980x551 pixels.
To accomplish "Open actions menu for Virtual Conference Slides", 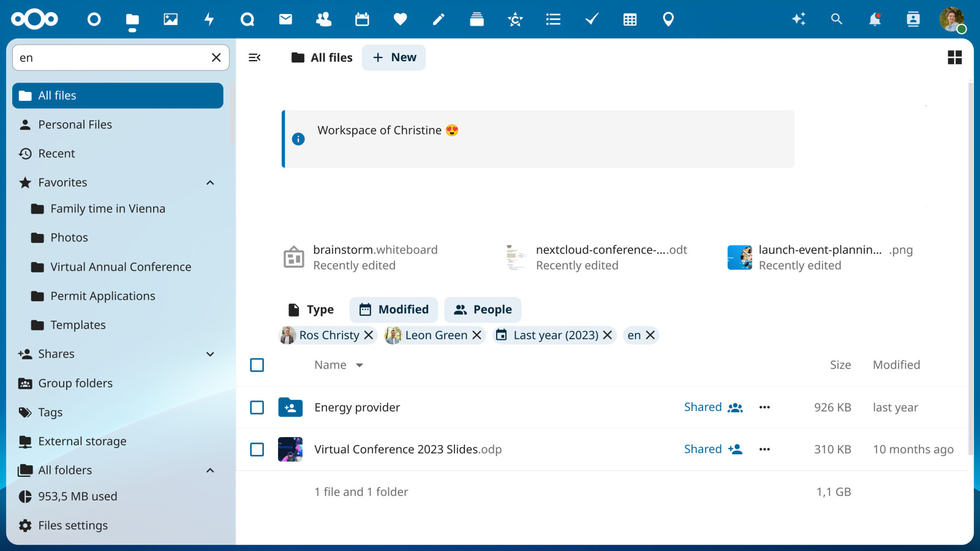I will click(x=764, y=449).
